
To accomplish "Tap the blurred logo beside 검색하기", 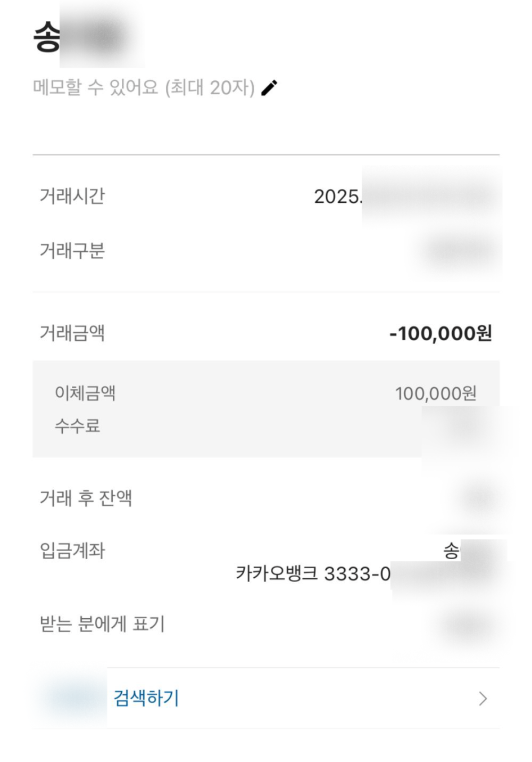I will [x=72, y=698].
